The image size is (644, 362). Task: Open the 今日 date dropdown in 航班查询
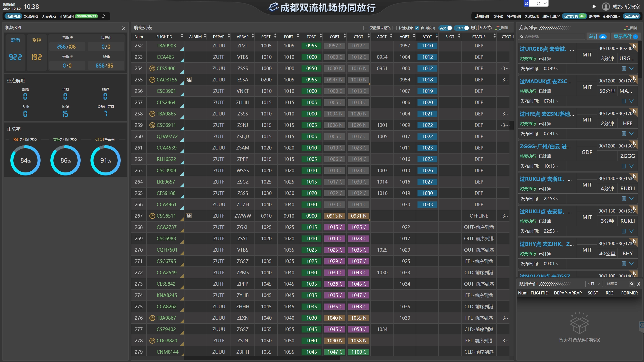pos(594,284)
